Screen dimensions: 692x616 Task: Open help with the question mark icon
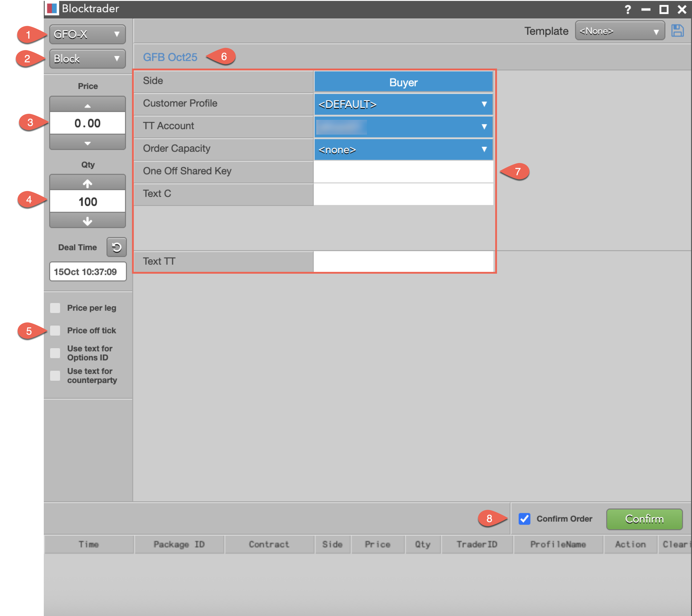627,9
